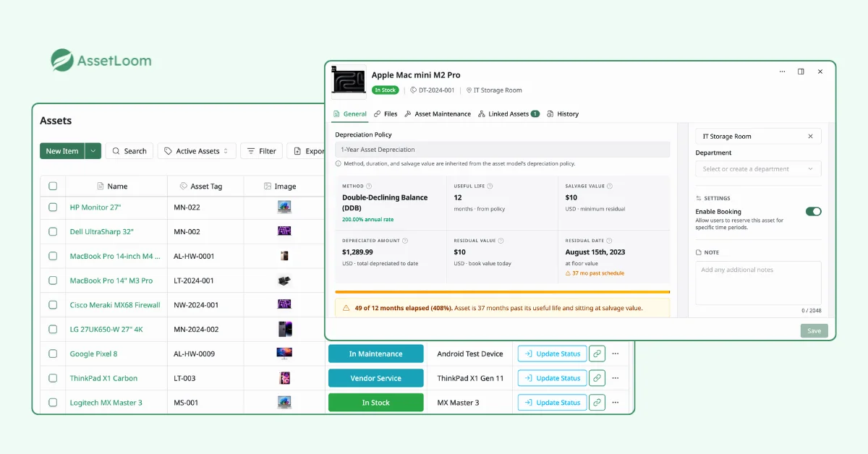The width and height of the screenshot is (868, 454).
Task: Click link icon in ThinkPad X1 Carbon row
Action: (597, 378)
